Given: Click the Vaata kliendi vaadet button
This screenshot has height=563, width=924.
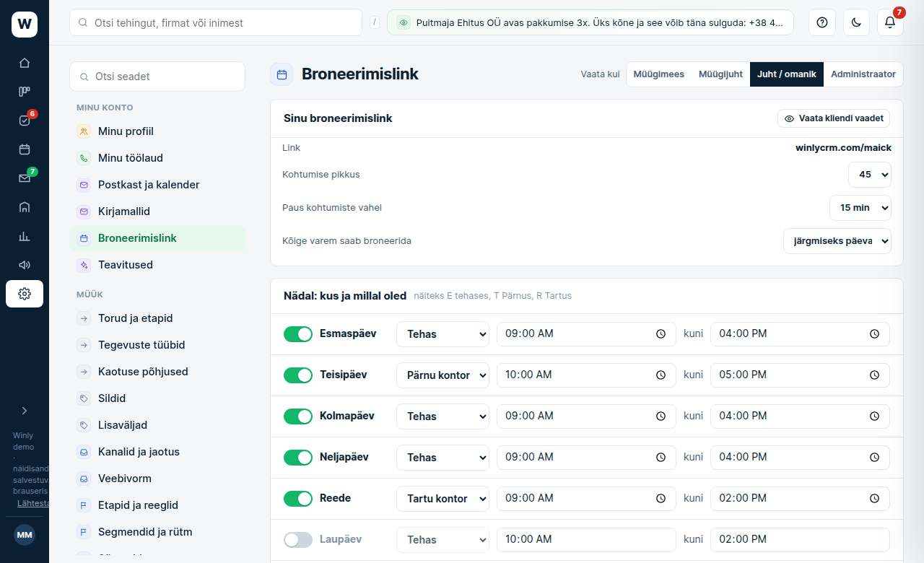Looking at the screenshot, I should [834, 118].
